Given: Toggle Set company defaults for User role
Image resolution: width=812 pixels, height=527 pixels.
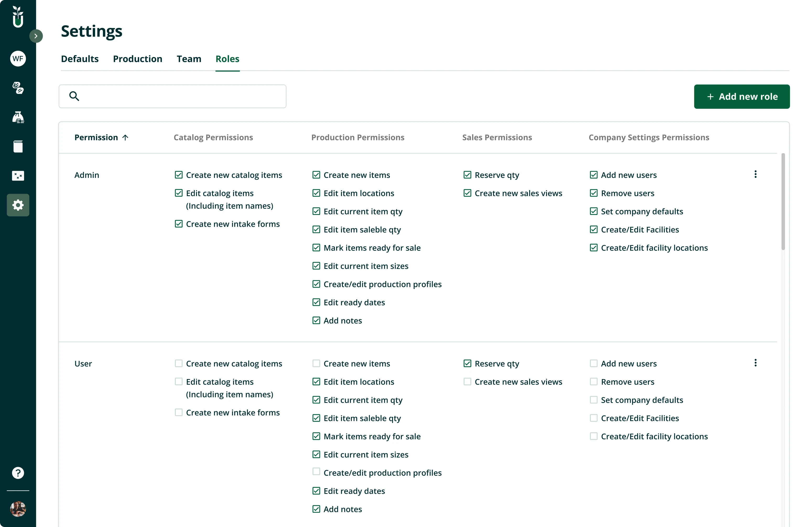Looking at the screenshot, I should [593, 400].
